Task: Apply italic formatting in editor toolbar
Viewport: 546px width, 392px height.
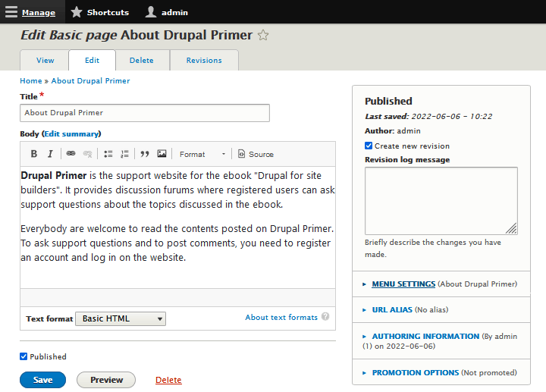Action: tap(50, 154)
